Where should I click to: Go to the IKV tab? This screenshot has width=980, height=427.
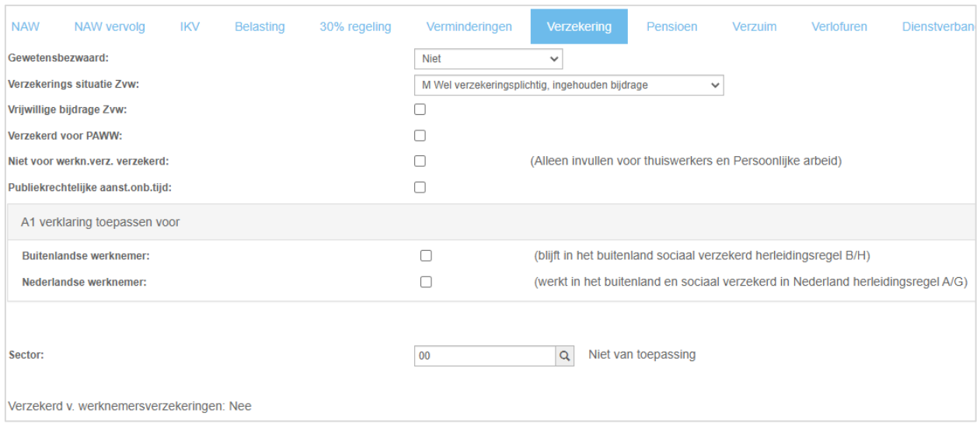point(190,26)
